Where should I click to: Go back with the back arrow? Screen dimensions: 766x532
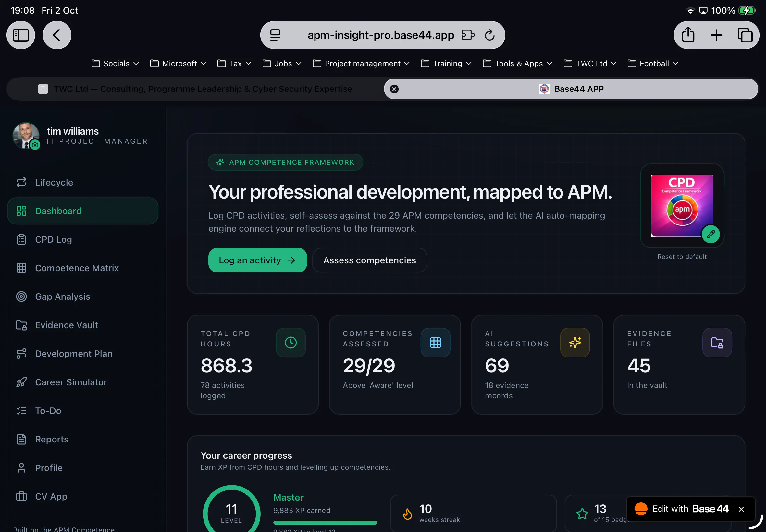57,35
